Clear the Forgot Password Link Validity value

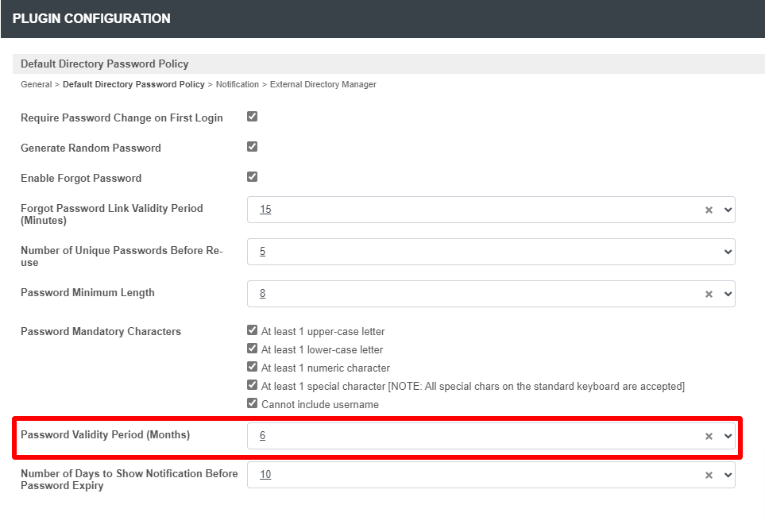pyautogui.click(x=709, y=210)
